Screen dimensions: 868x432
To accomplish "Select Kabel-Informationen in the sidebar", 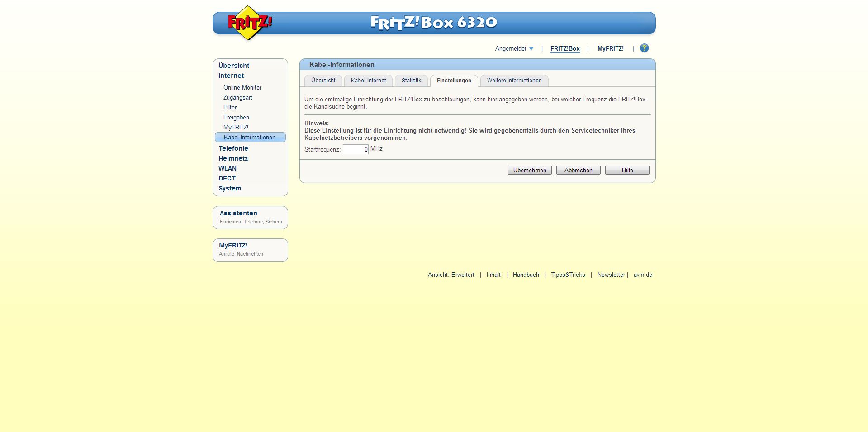I will pos(250,137).
